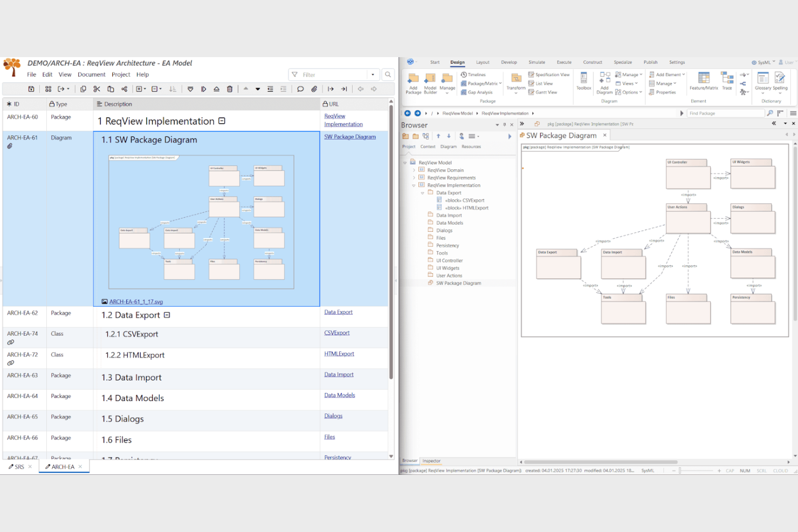Click the blue forward navigation arrow

pos(417,113)
